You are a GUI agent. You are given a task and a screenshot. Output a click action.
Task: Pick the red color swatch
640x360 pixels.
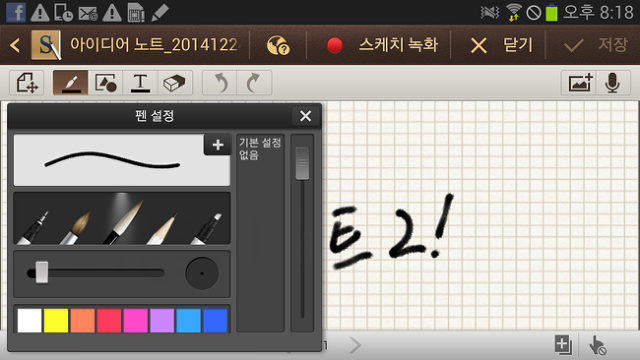click(109, 320)
